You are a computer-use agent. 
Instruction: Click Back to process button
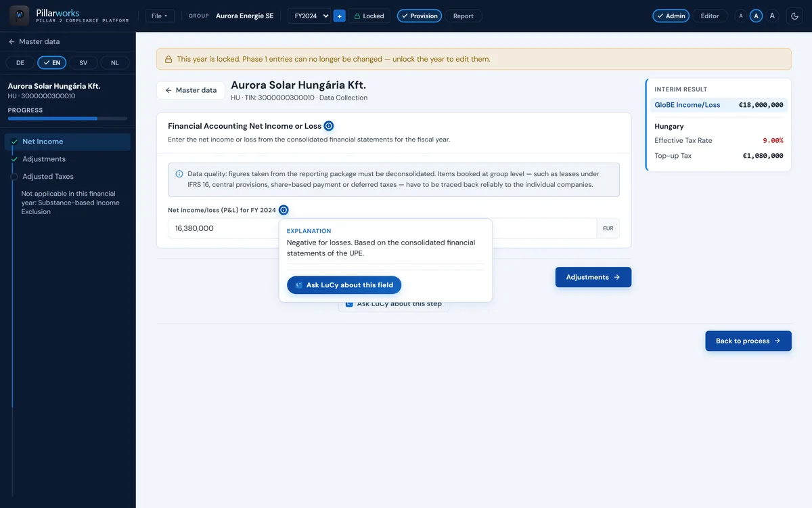[748, 341]
